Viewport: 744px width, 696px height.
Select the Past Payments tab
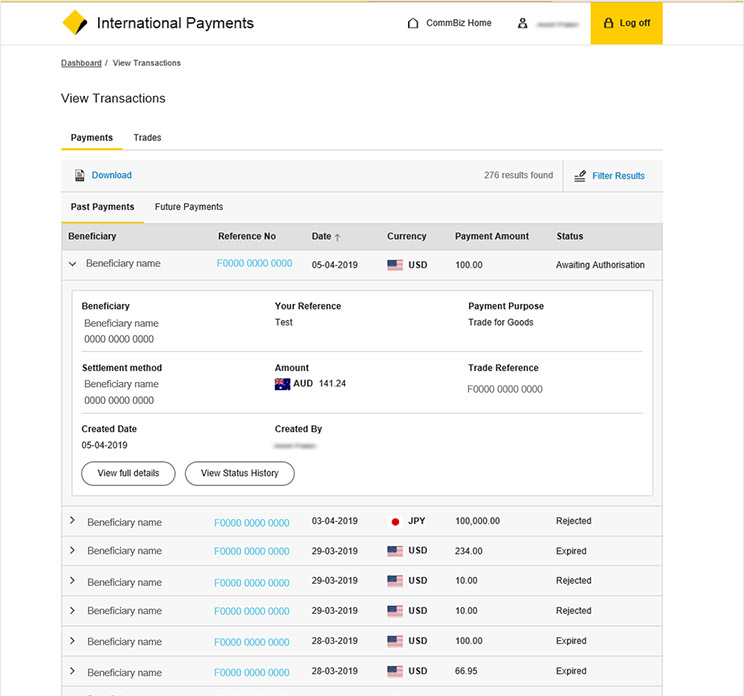(x=102, y=207)
